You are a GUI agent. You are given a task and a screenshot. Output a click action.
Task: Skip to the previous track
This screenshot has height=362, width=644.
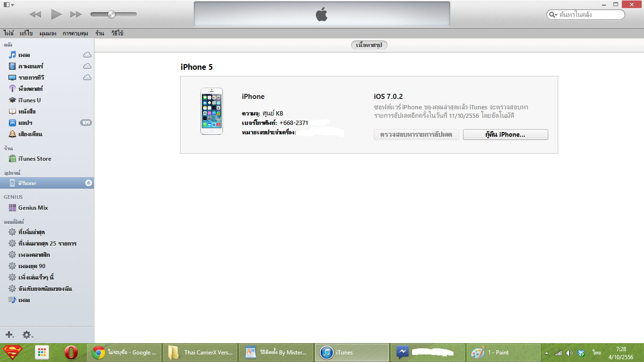[35, 15]
